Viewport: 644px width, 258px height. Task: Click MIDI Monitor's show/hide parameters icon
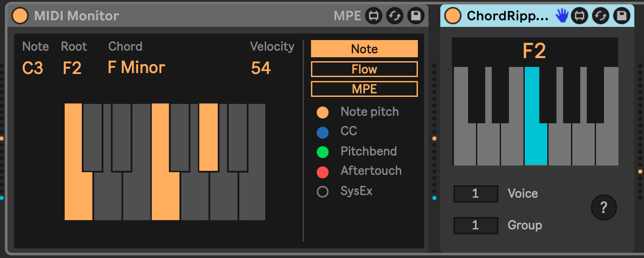pyautogui.click(x=374, y=16)
